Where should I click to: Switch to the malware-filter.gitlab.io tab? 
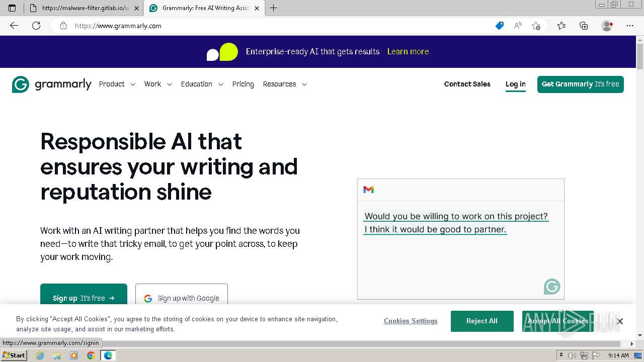tap(84, 8)
